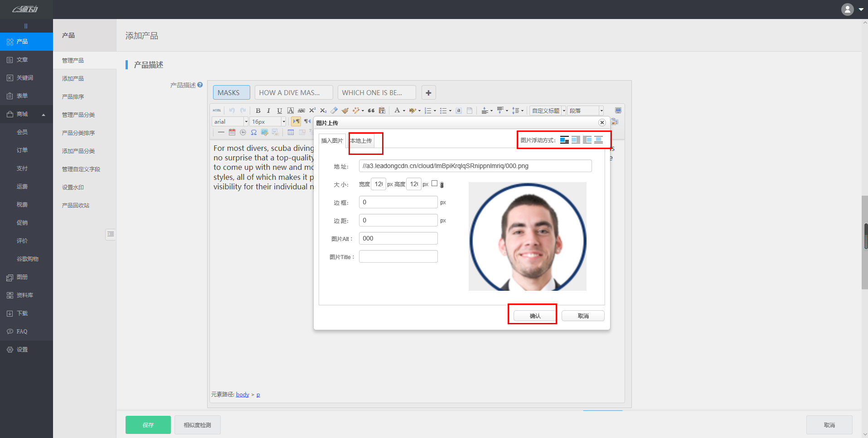Screen dimensions: 868x438
Task: Click the italic formatting icon
Action: 268,111
